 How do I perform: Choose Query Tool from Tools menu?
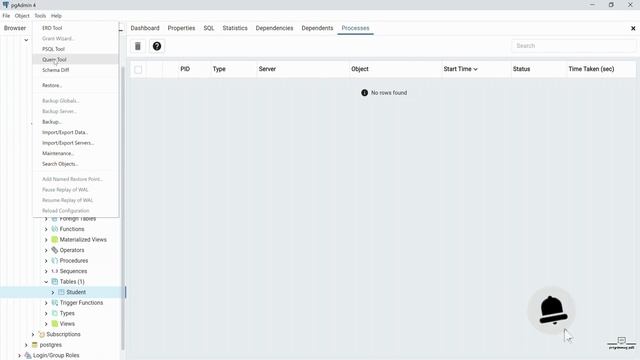76,59
